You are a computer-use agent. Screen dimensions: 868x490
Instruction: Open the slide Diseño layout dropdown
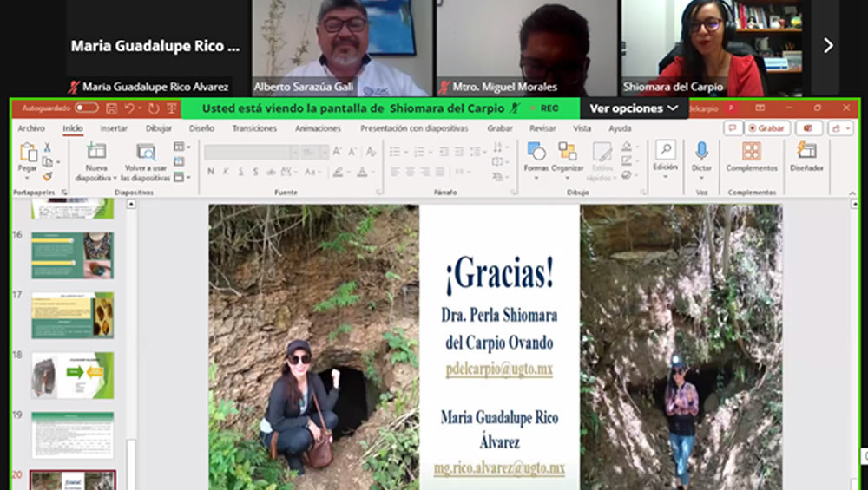pyautogui.click(x=181, y=147)
